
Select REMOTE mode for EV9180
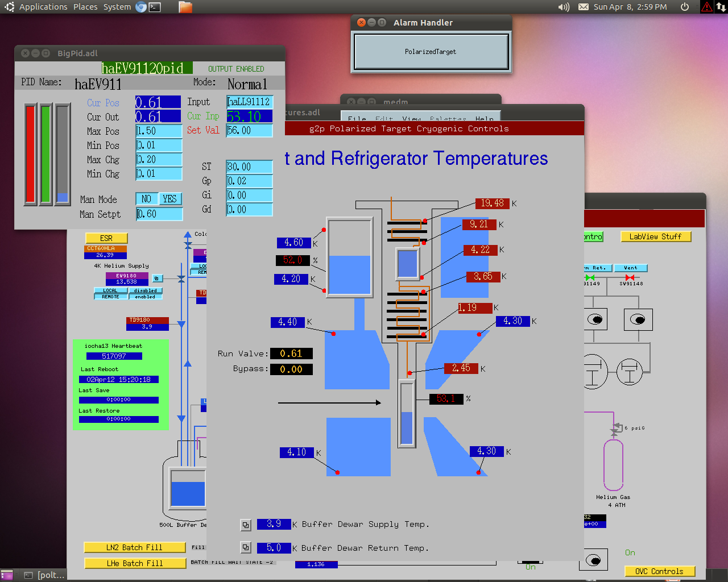(110, 297)
